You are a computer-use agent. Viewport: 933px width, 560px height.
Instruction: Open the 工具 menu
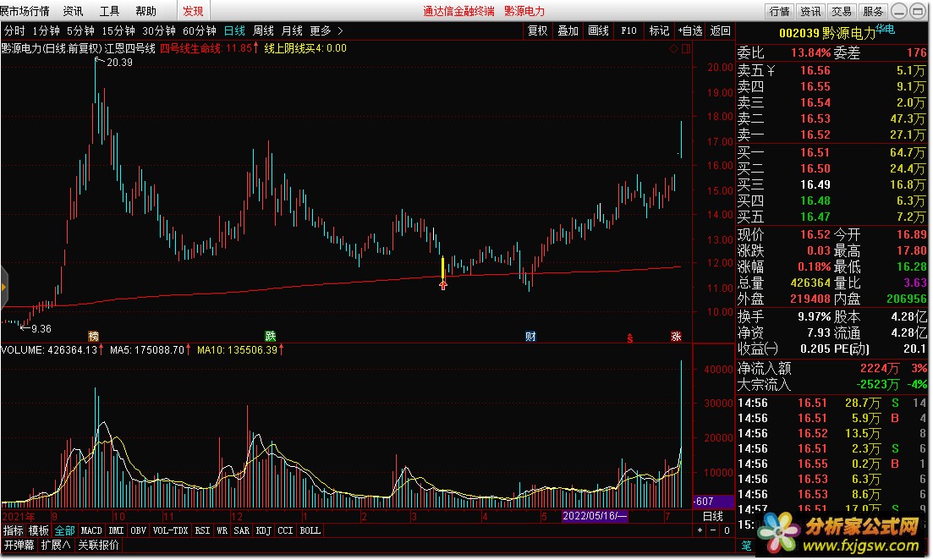[x=109, y=11]
